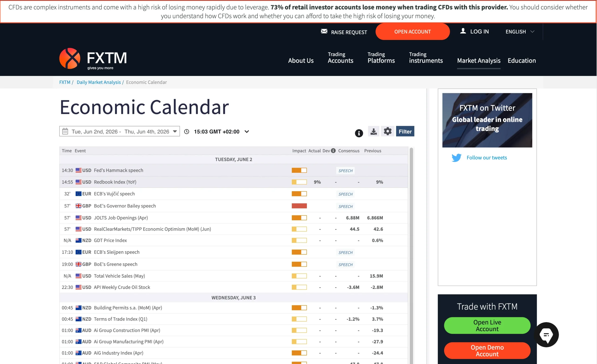Click SPEECH tag on ECB's Sleijpen row

345,252
